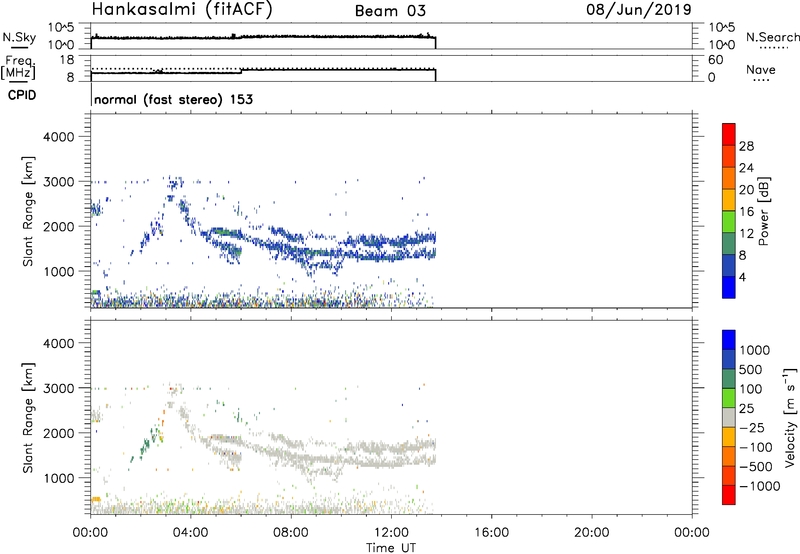Click the bright blue bottom Power colorbar segment
The image size is (800, 554).
(x=729, y=287)
